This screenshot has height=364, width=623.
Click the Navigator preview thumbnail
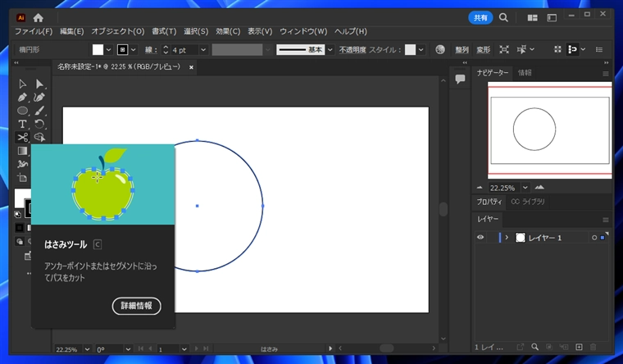[548, 130]
